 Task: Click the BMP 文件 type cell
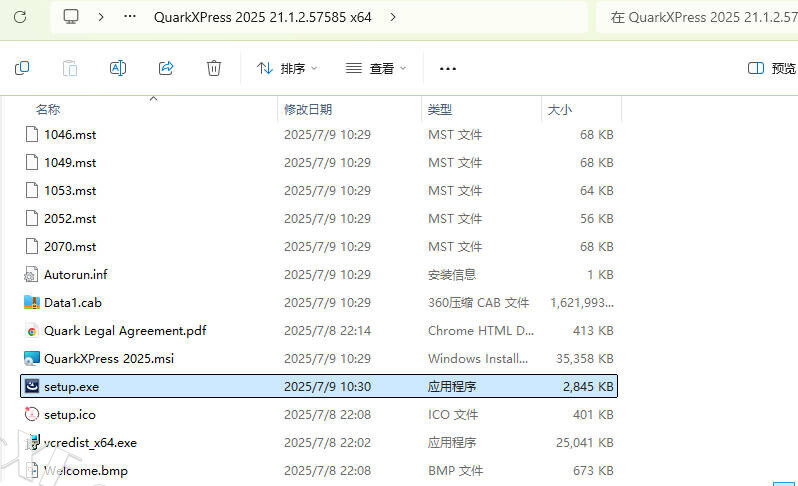pos(455,471)
